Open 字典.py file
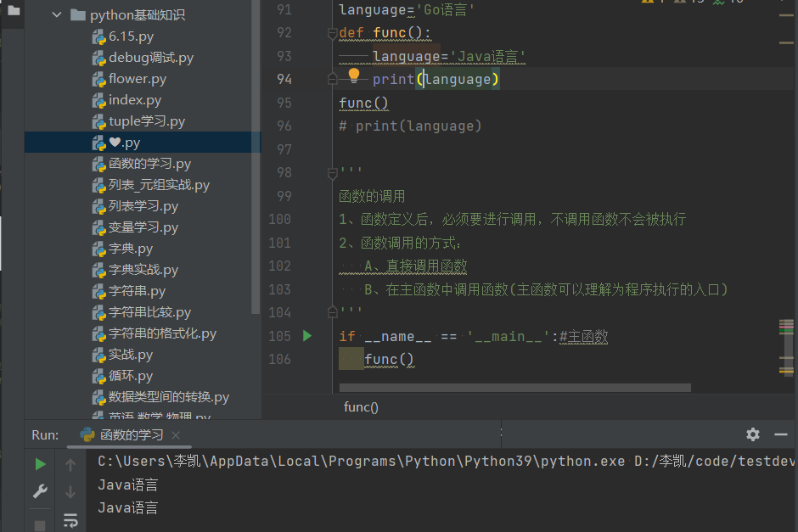The height and width of the screenshot is (532, 798). coord(130,249)
